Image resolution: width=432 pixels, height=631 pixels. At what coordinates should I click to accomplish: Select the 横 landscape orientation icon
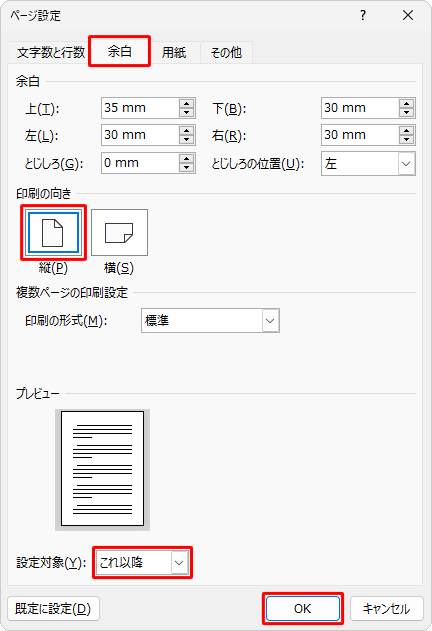(x=119, y=233)
